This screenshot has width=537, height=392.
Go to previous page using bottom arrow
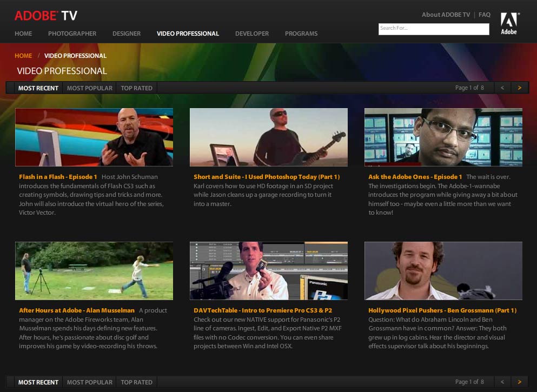[502, 382]
